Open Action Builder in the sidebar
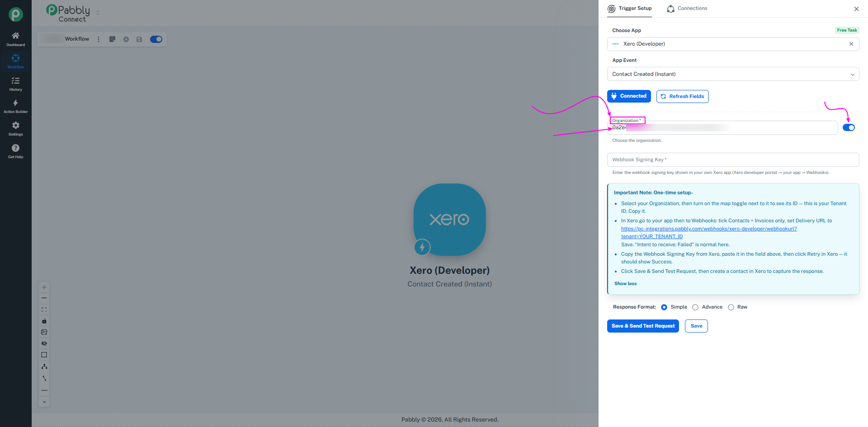 click(x=15, y=106)
